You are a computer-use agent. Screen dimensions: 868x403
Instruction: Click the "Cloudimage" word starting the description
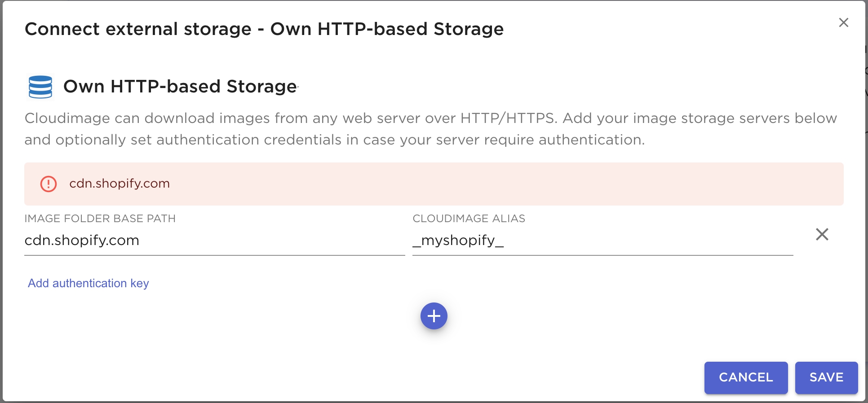67,118
